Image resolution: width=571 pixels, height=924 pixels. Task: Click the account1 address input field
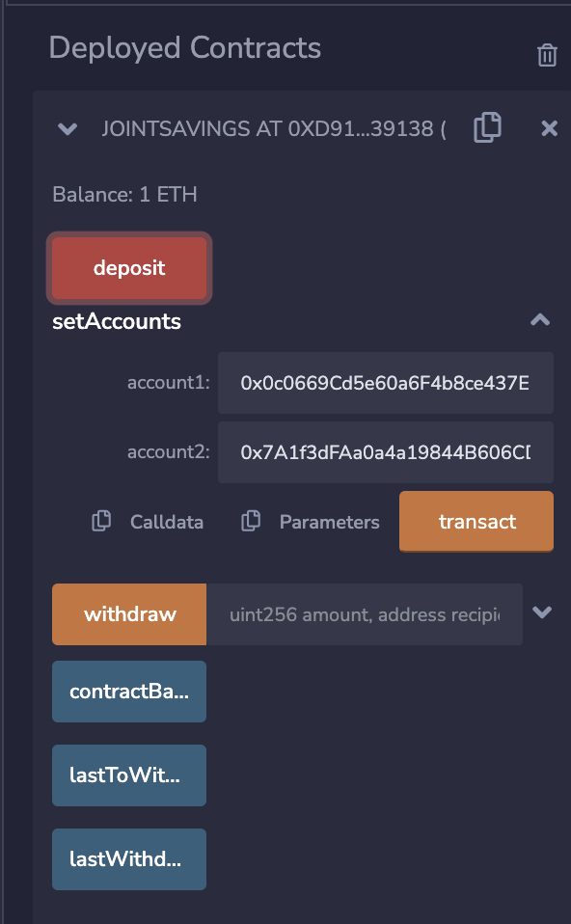coord(385,383)
